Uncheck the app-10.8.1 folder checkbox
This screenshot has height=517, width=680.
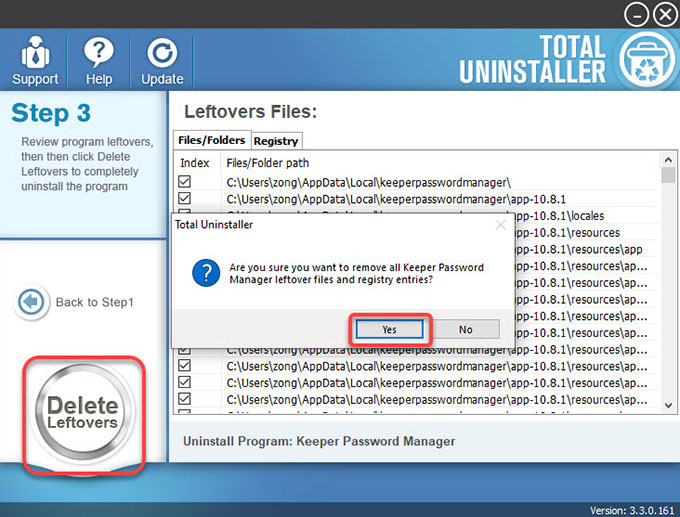pos(184,198)
